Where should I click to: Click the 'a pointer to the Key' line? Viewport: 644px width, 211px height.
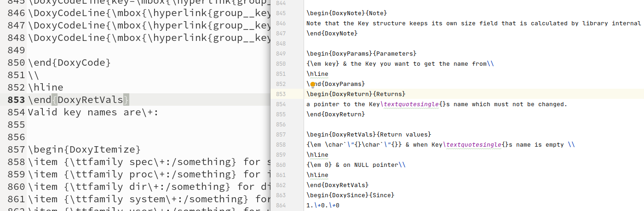tap(437, 104)
